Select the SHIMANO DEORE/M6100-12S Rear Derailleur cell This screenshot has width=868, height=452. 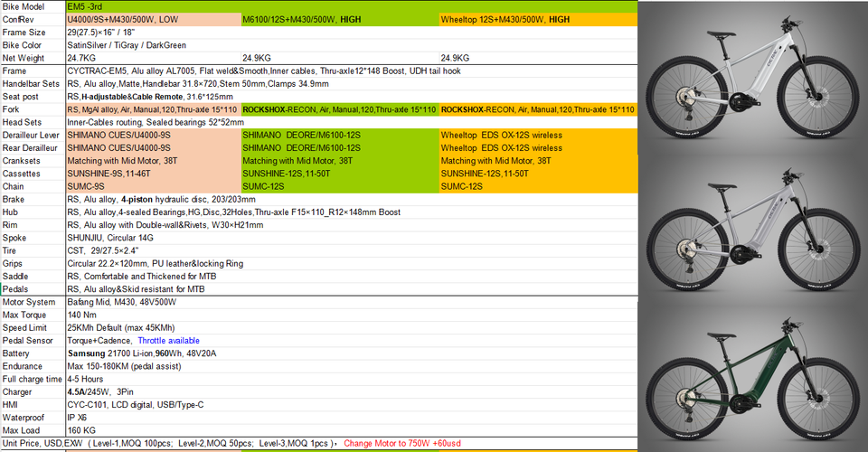[x=340, y=147]
